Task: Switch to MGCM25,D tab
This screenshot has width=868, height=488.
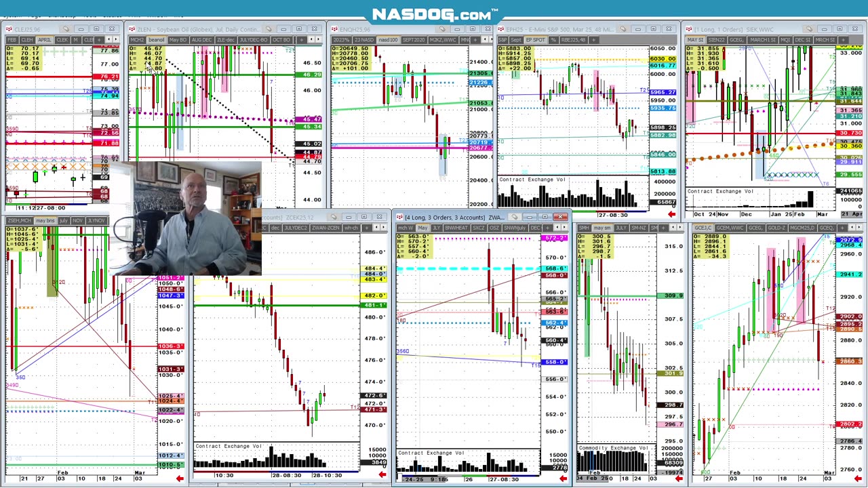Action: [x=802, y=228]
